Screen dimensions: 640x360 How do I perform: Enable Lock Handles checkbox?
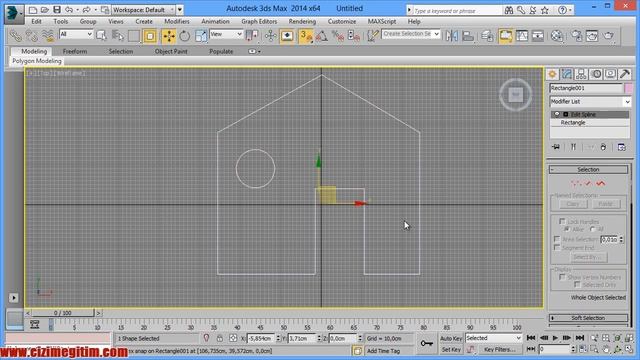[562, 221]
